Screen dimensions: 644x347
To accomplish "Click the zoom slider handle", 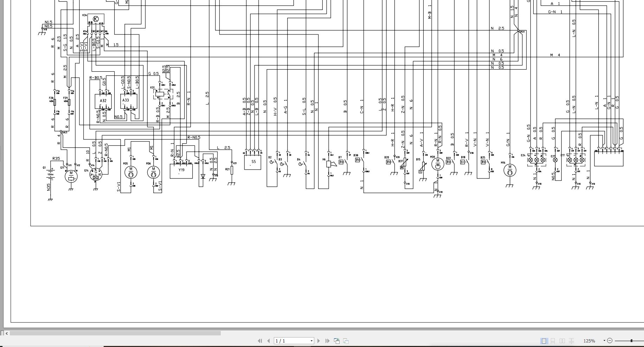I will pos(631,340).
